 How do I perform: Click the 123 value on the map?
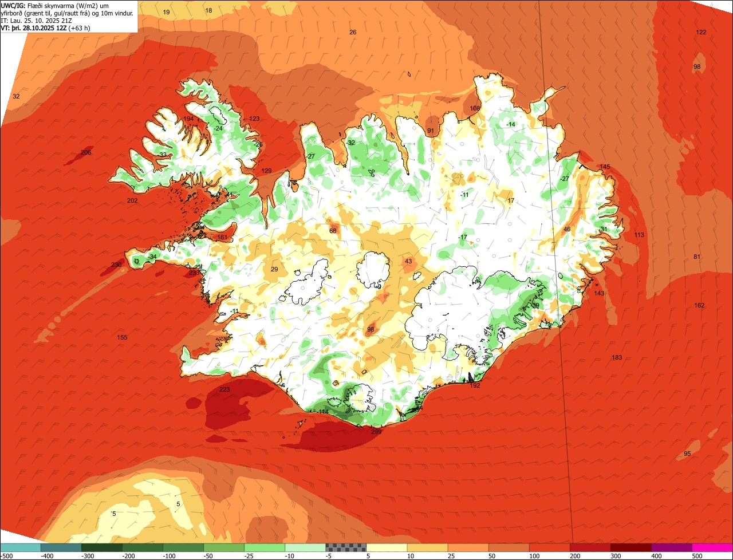pos(254,119)
